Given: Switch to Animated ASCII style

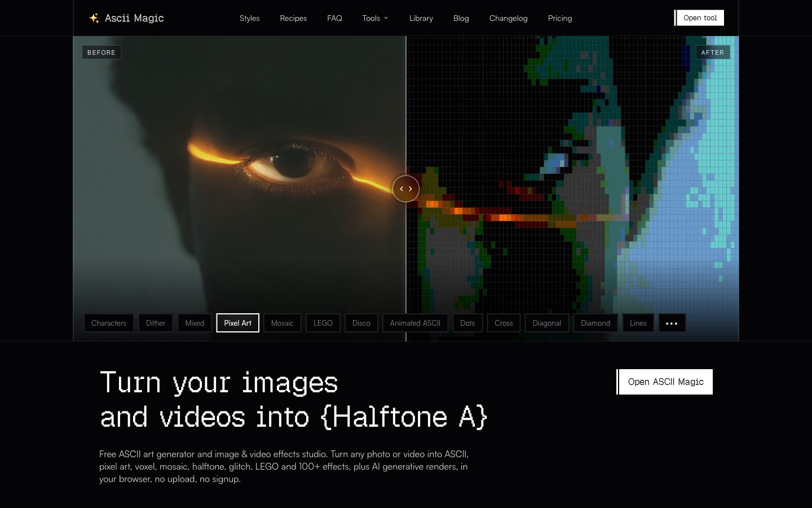Looking at the screenshot, I should [415, 323].
